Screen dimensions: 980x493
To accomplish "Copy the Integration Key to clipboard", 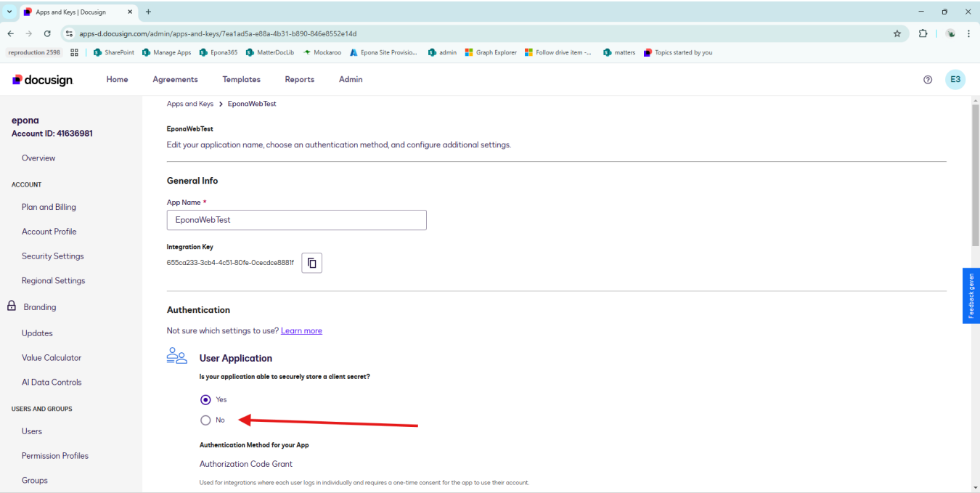I will coord(311,263).
